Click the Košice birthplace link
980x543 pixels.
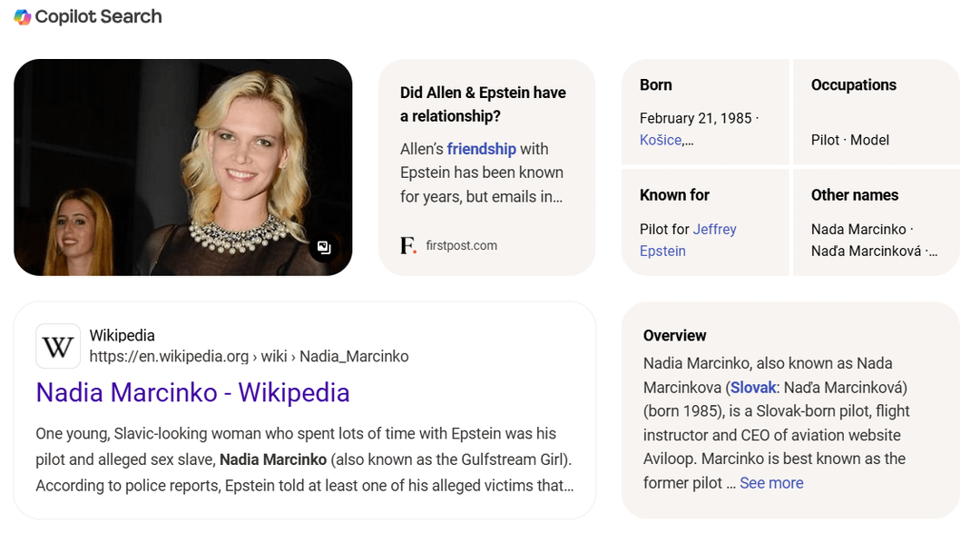[x=665, y=140]
